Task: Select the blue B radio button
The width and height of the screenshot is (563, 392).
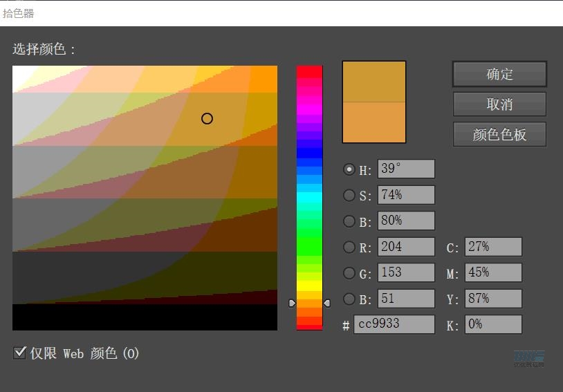Action: (349, 299)
